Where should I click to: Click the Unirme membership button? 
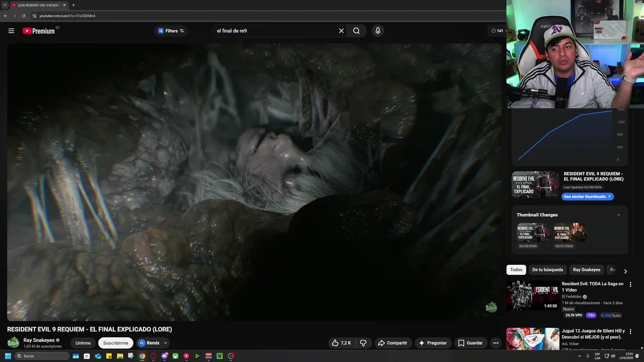point(83,343)
